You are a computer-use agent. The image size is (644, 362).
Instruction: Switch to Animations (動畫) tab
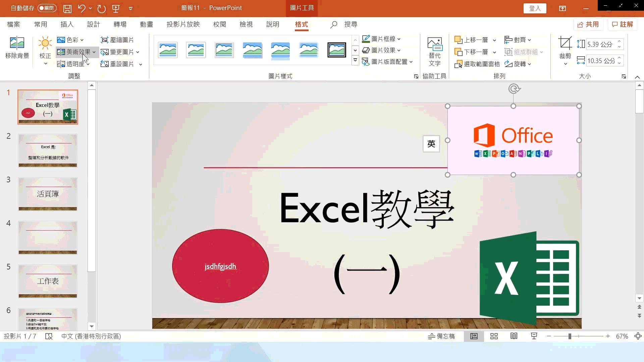tap(147, 24)
